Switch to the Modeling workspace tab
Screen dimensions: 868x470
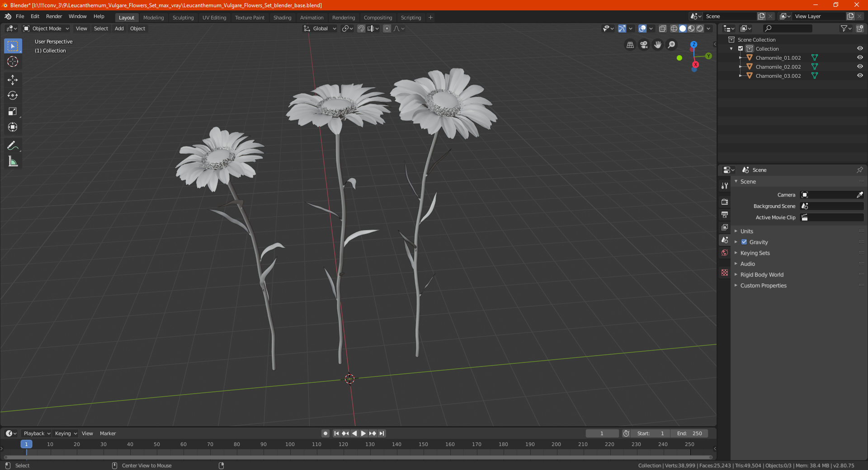153,18
